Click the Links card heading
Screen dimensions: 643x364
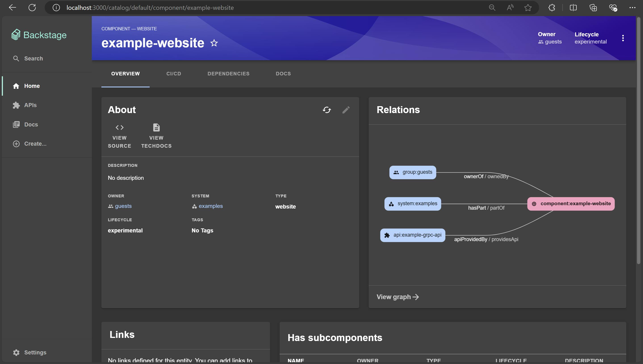pos(122,335)
